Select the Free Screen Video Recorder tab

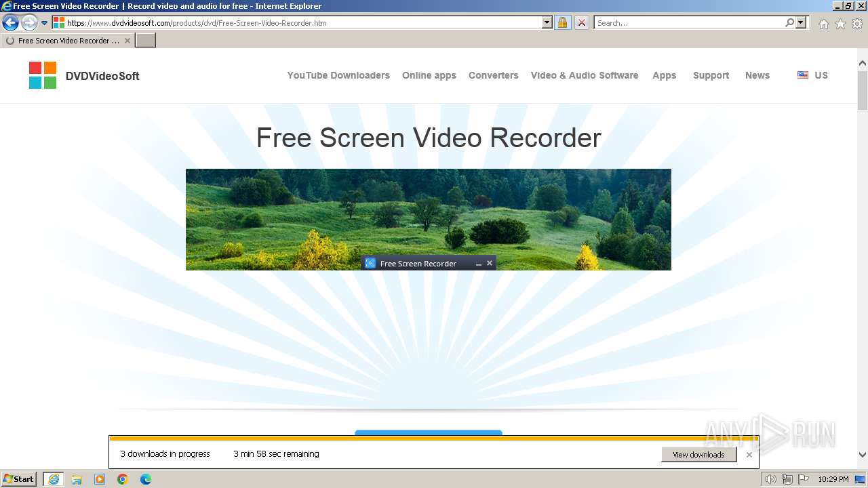click(68, 41)
